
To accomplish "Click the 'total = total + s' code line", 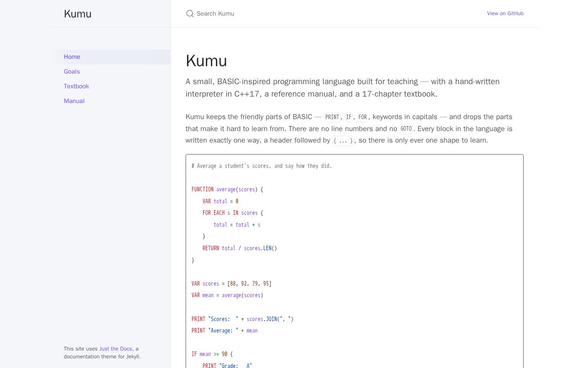I will click(x=237, y=225).
